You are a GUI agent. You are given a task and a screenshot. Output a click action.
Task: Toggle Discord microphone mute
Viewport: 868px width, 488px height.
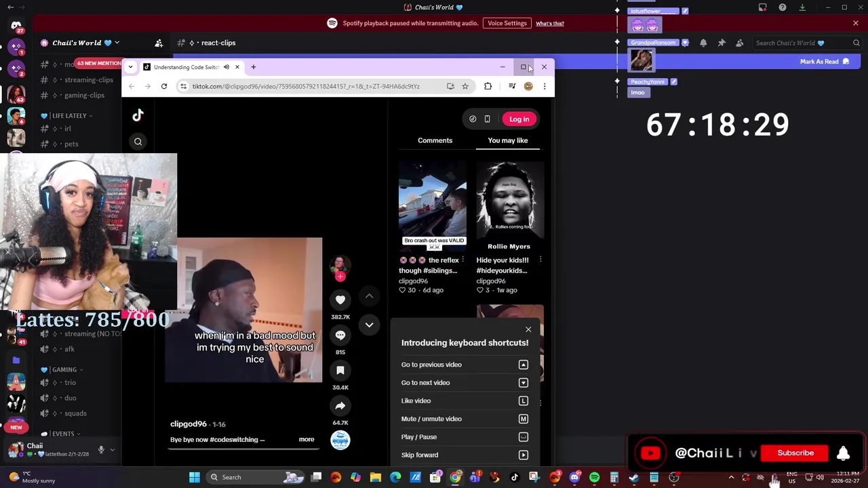(101, 449)
